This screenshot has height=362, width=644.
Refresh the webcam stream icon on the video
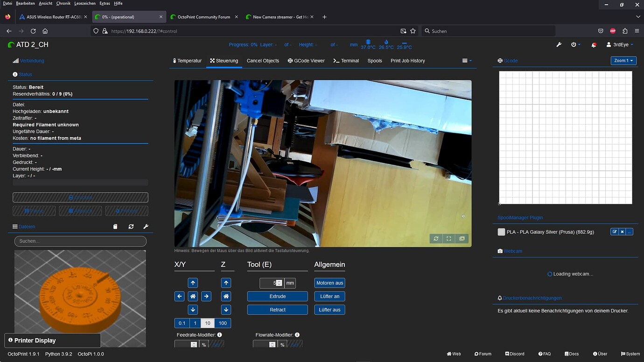tap(435, 238)
